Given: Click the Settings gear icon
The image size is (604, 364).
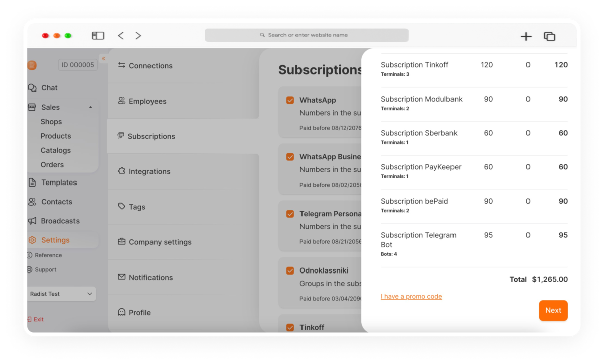Looking at the screenshot, I should coord(32,240).
